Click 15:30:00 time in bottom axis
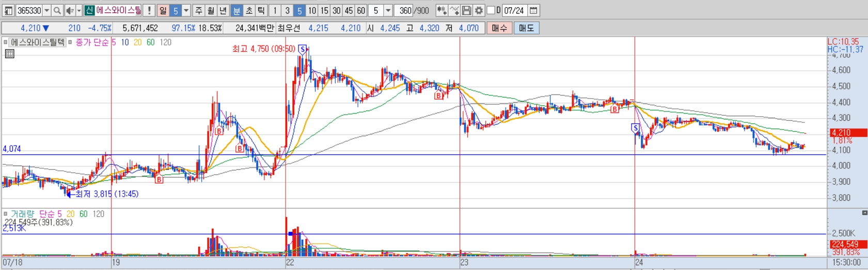The height and width of the screenshot is (270, 868). click(x=847, y=262)
